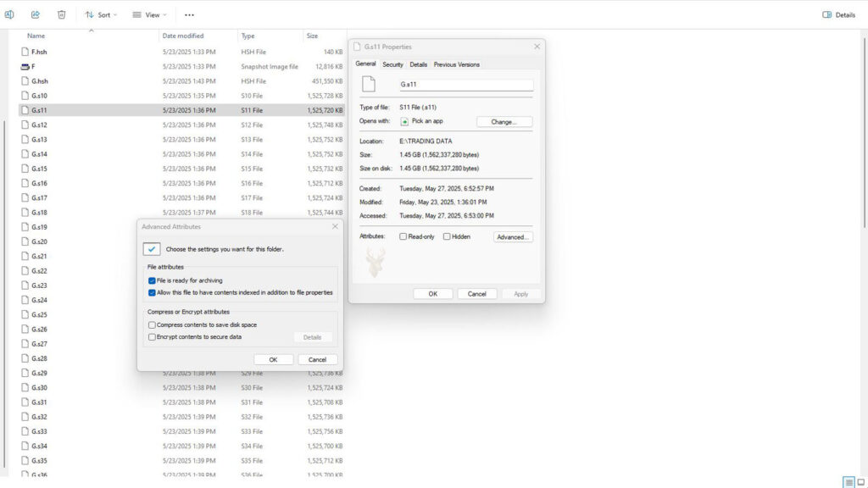Open the Sort dropdown

101,15
